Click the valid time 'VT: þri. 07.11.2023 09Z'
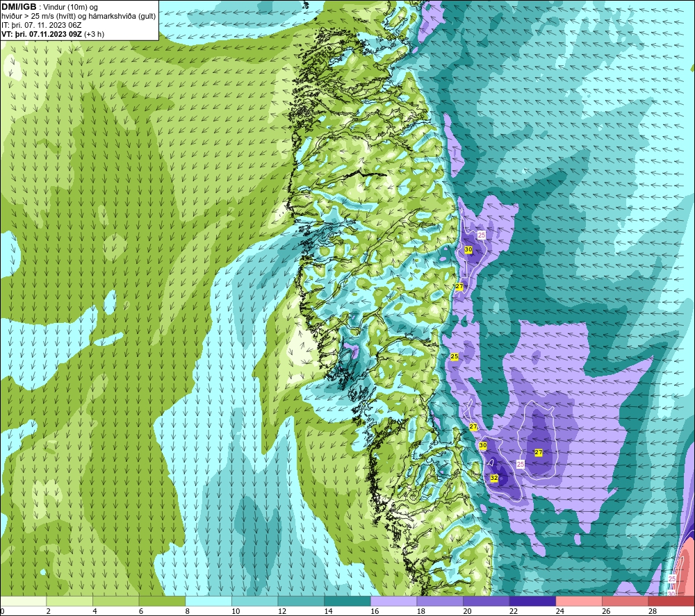 [x=41, y=34]
